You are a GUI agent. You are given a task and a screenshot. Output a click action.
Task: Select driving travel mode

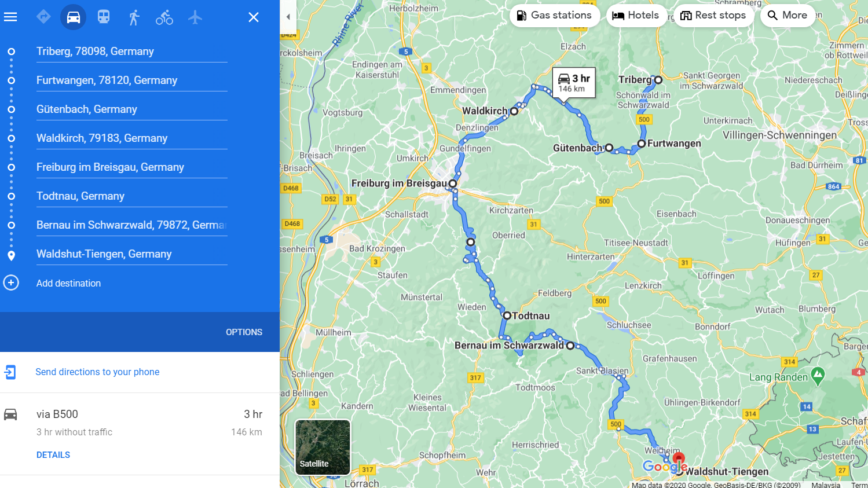coord(74,17)
